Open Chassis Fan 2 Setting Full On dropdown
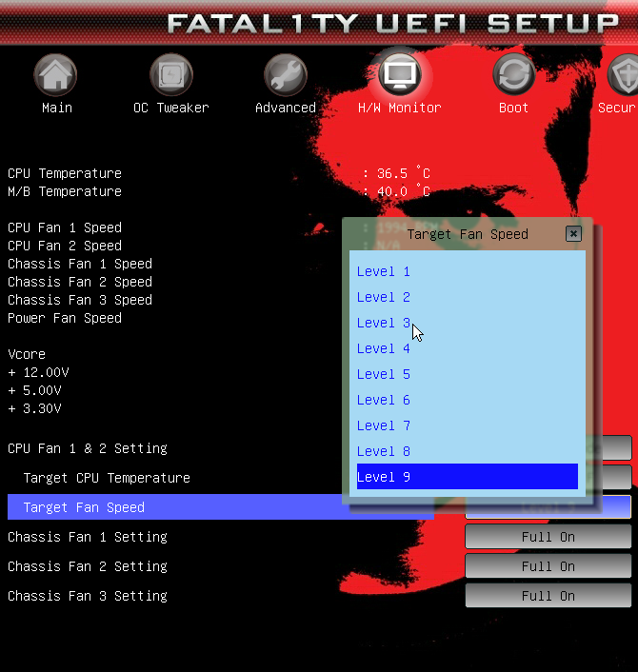Screen dimensions: 638x672 (548, 566)
